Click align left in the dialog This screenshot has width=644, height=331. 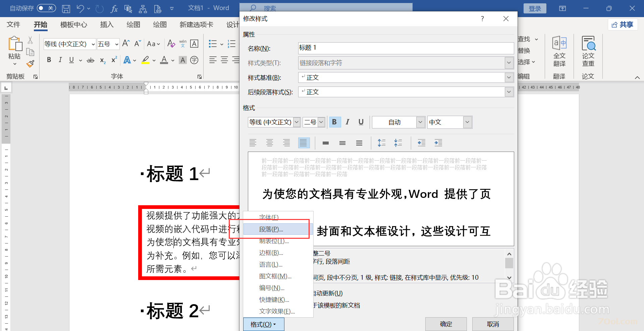[253, 143]
